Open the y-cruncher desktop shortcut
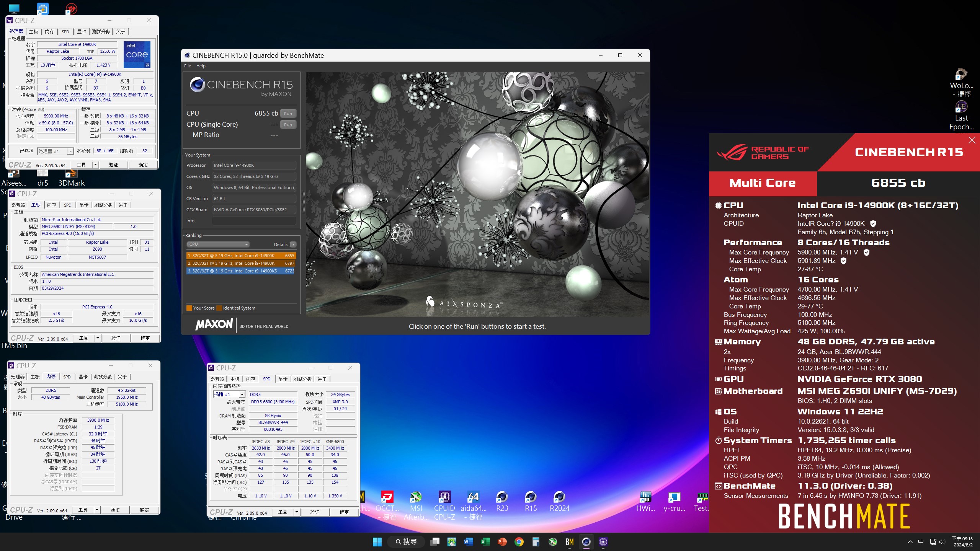Image resolution: width=980 pixels, height=551 pixels. pos(674,501)
